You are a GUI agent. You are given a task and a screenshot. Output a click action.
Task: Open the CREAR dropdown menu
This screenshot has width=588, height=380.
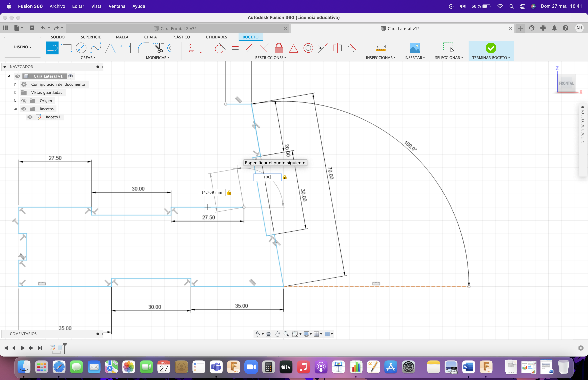click(x=88, y=57)
